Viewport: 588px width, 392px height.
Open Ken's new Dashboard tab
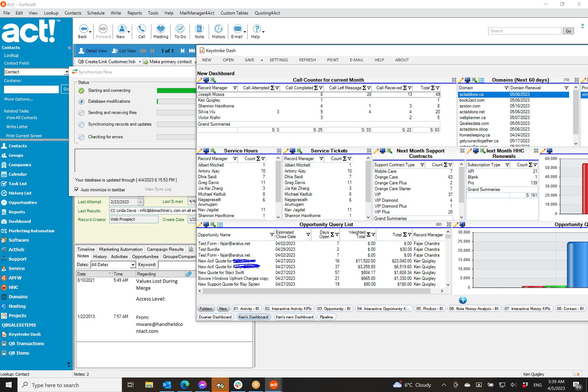[294, 317]
